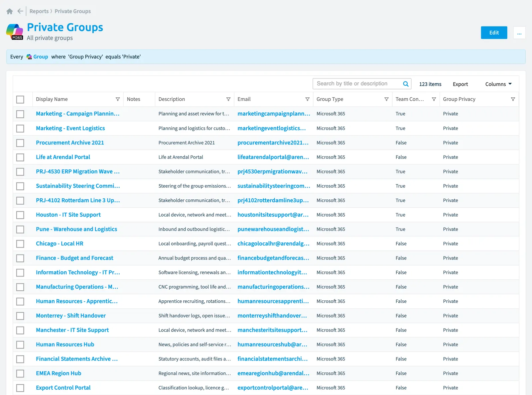Open Finance - Budget and Forecast group

tap(74, 258)
